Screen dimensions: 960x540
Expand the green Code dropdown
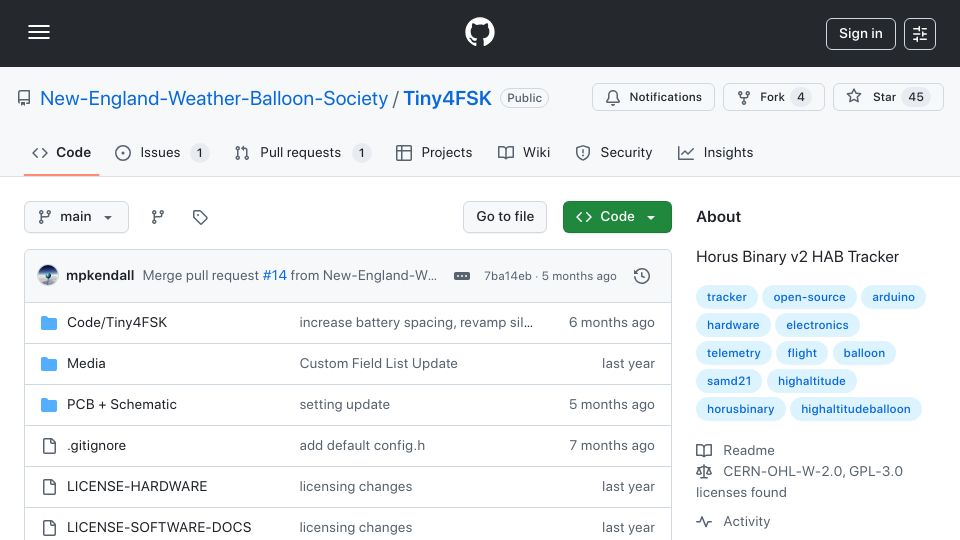tap(617, 217)
